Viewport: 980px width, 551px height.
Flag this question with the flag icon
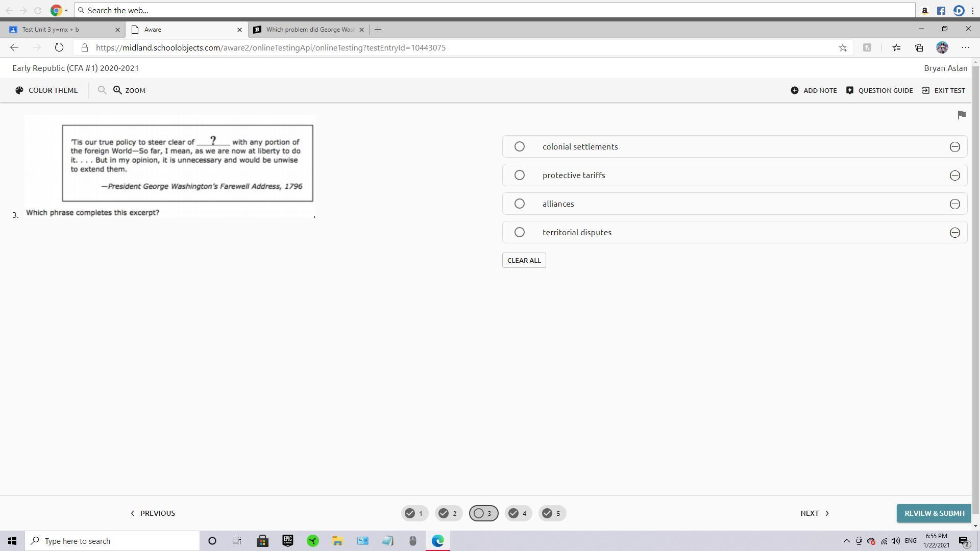[962, 115]
